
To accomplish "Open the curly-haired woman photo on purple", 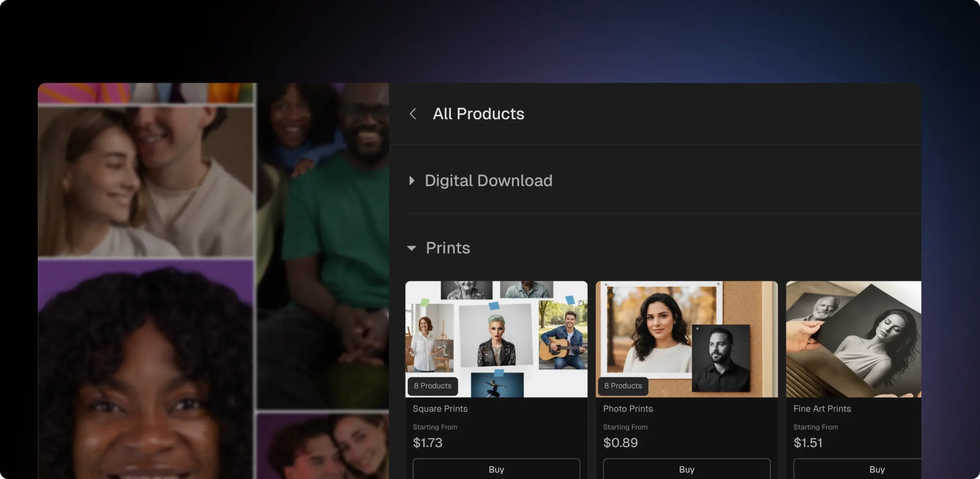I will [145, 369].
